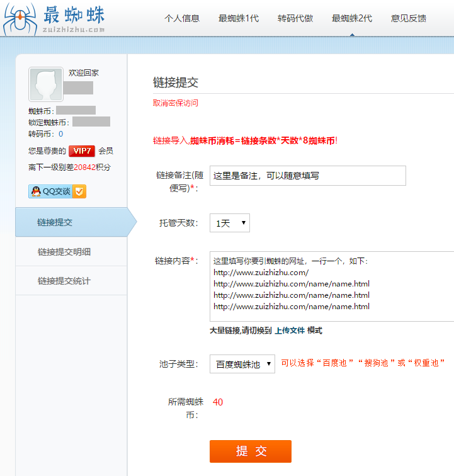Image resolution: width=454 pixels, height=476 pixels.
Task: Click into the 链接备注 input field
Action: (307, 176)
